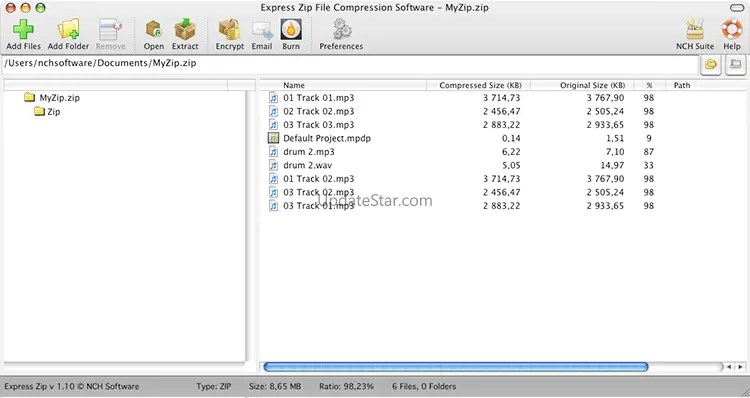The width and height of the screenshot is (750, 398).
Task: Click the grey window icon button beside path field
Action: (736, 64)
